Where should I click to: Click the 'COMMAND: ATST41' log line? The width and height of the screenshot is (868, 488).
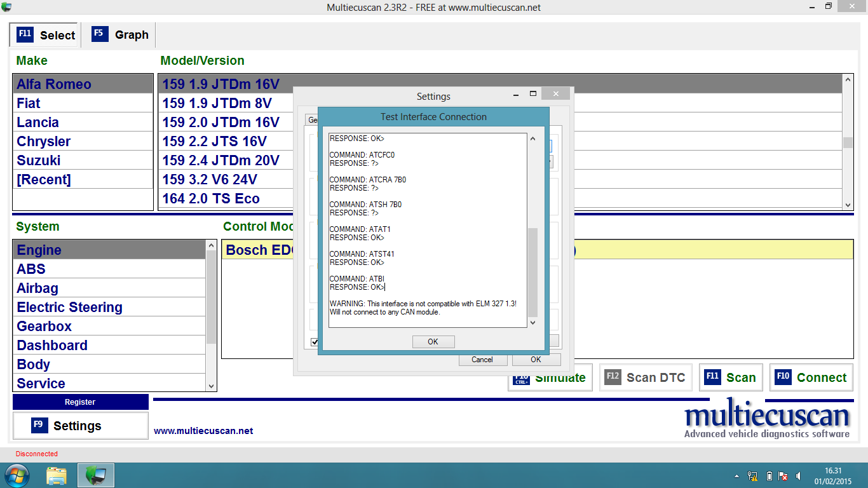(x=362, y=254)
